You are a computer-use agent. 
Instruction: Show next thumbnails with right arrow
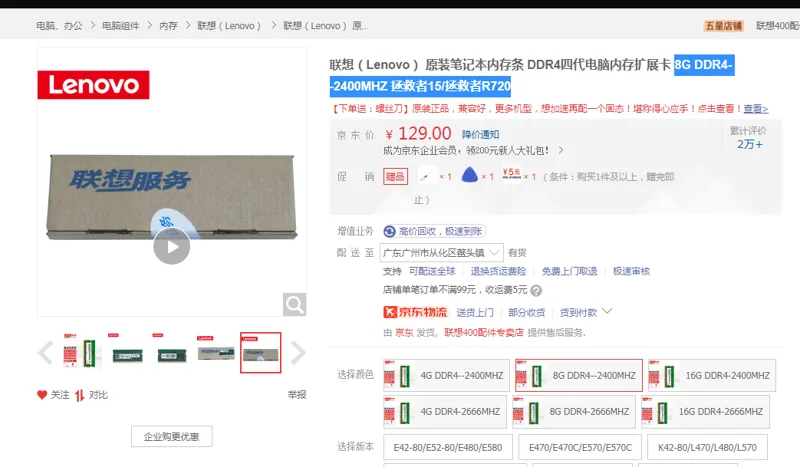[x=298, y=353]
